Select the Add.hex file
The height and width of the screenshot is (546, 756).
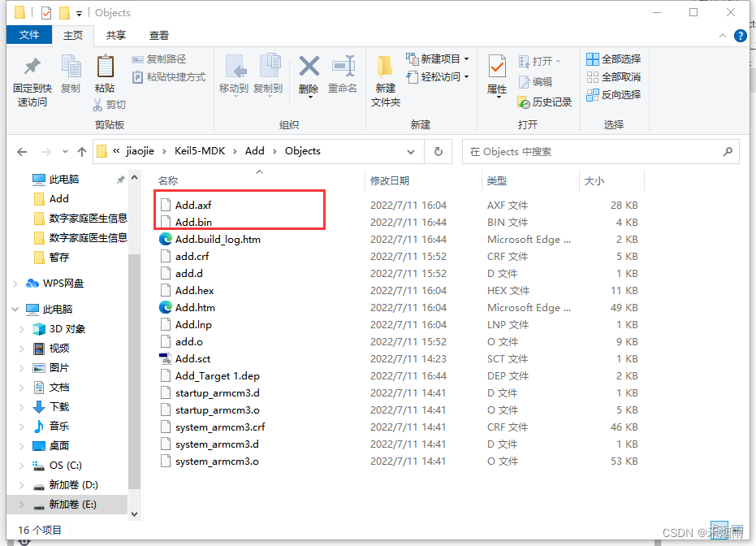point(194,290)
